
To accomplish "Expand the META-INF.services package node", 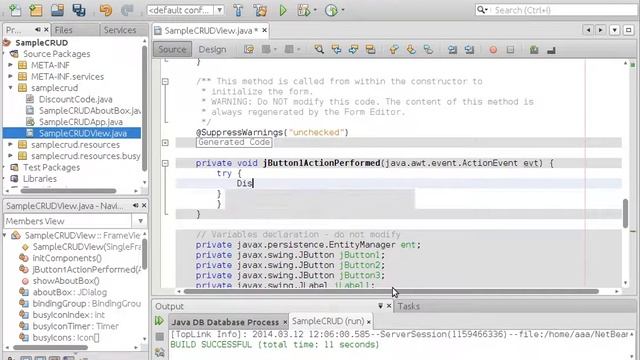I will click(x=11, y=76).
